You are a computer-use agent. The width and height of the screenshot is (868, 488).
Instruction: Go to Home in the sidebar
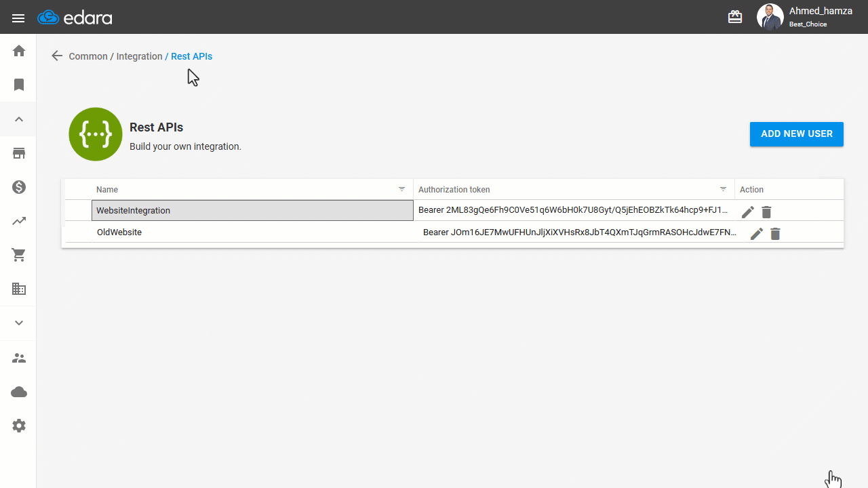(x=19, y=51)
